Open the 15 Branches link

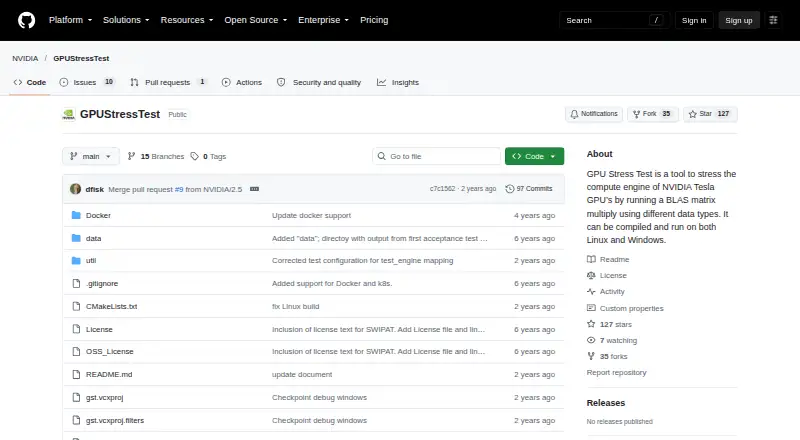tap(156, 156)
